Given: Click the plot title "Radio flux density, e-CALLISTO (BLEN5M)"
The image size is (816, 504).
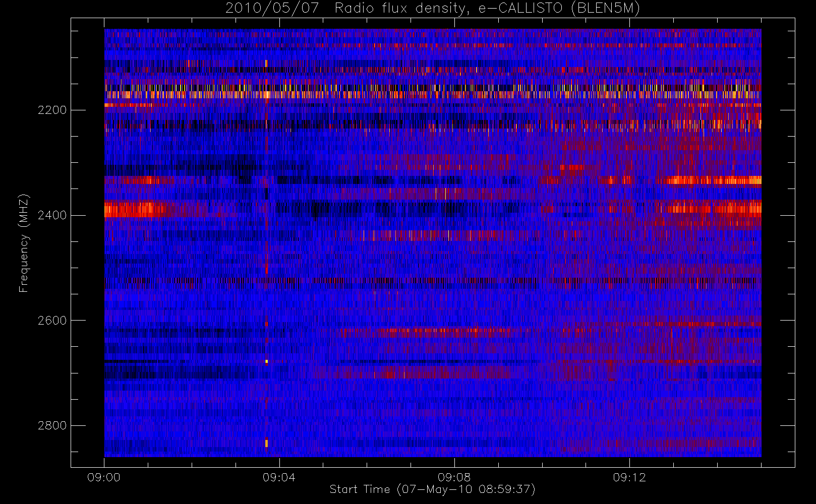Looking at the screenshot, I should point(487,9).
